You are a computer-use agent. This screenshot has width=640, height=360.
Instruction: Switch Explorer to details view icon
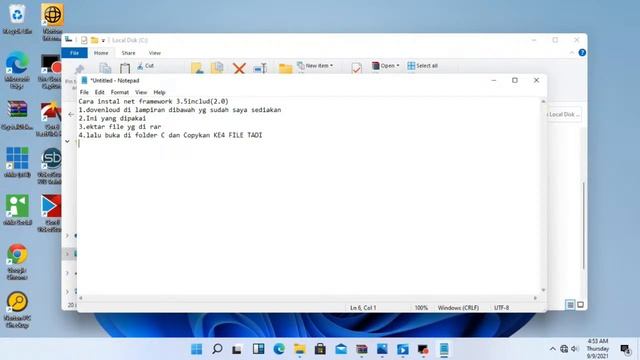coord(570,304)
